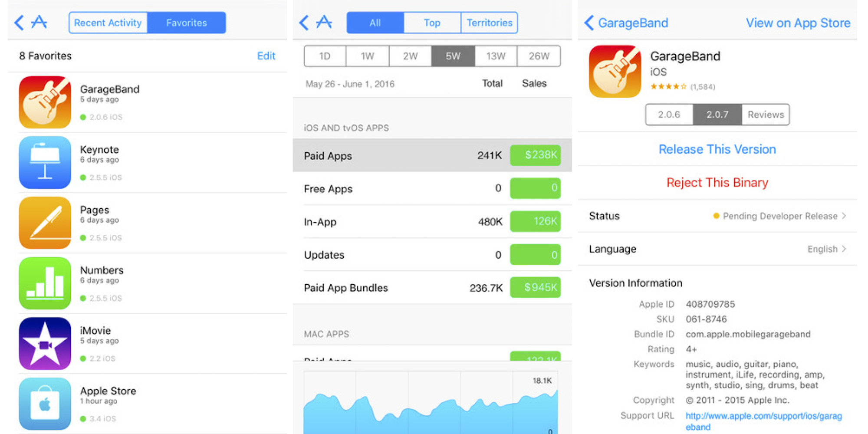Select the 1W time range
This screenshot has height=434, width=868.
(x=367, y=56)
